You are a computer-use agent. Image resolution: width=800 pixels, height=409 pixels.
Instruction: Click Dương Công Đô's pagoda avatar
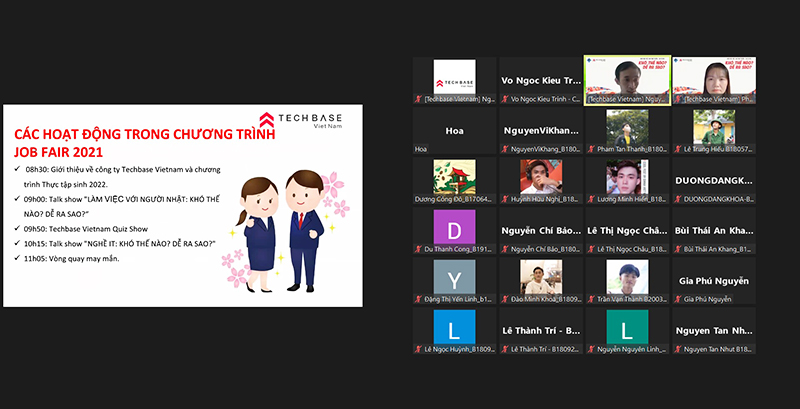pyautogui.click(x=454, y=177)
